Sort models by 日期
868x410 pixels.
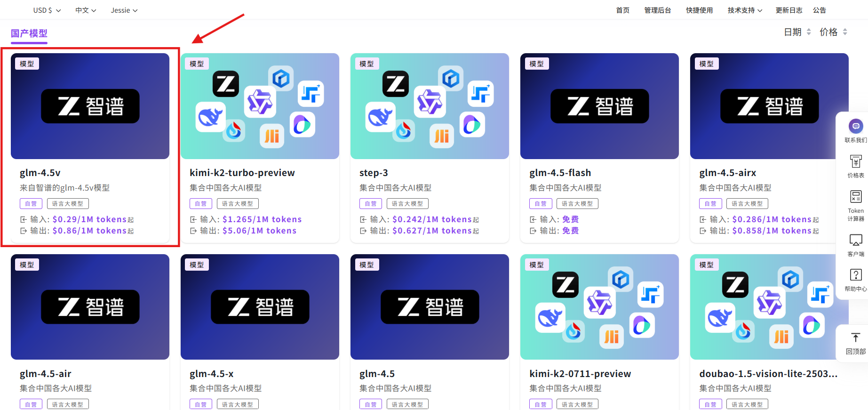pos(797,32)
